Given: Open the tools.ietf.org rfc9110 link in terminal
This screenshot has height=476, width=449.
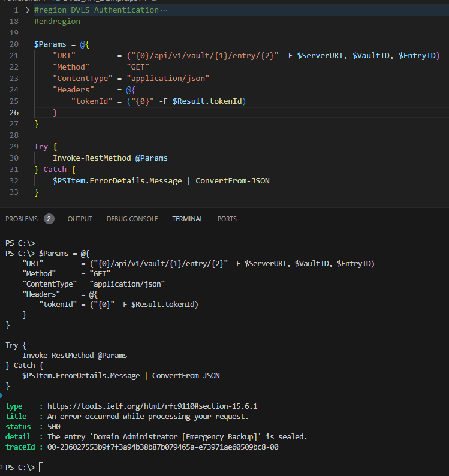Looking at the screenshot, I should pyautogui.click(x=152, y=406).
